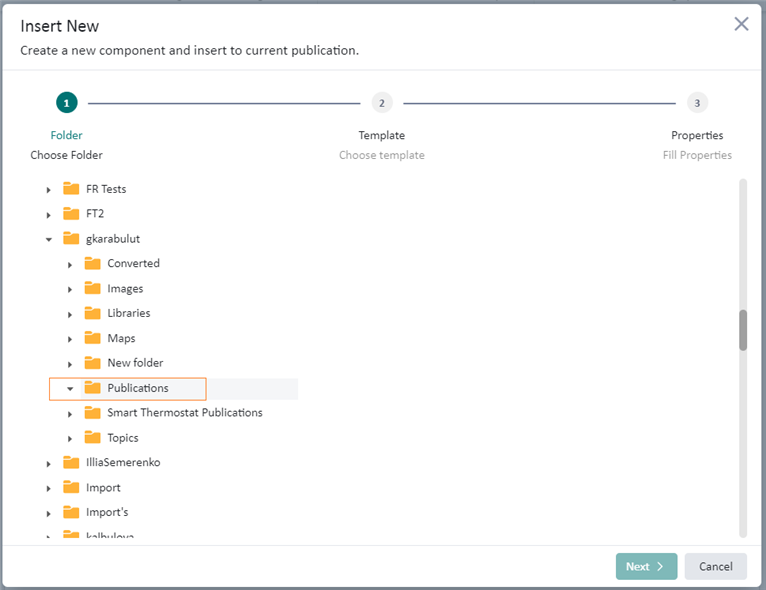Click the FR Tests folder icon
766x590 pixels.
click(71, 189)
